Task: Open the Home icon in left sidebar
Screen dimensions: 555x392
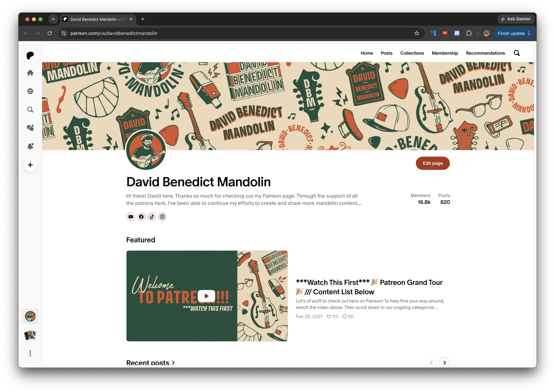Action: 30,73
